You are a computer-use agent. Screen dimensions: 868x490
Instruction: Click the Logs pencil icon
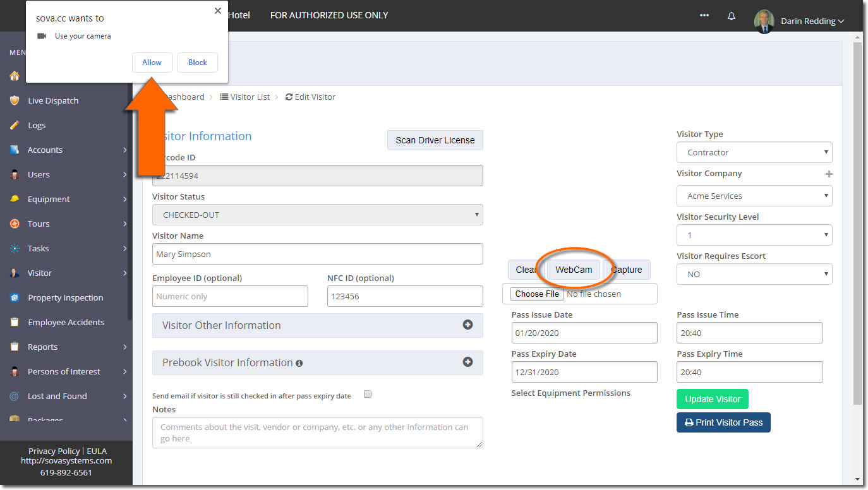click(15, 125)
